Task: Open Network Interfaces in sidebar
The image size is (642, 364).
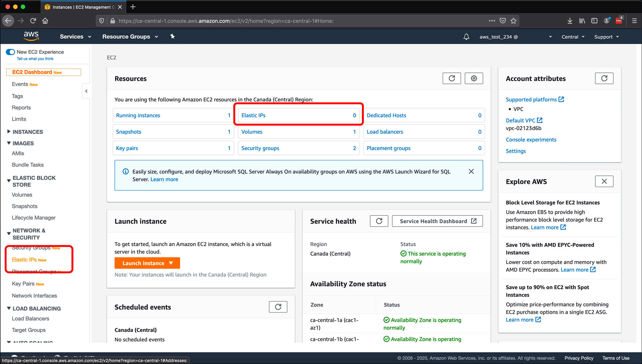Action: 34,296
